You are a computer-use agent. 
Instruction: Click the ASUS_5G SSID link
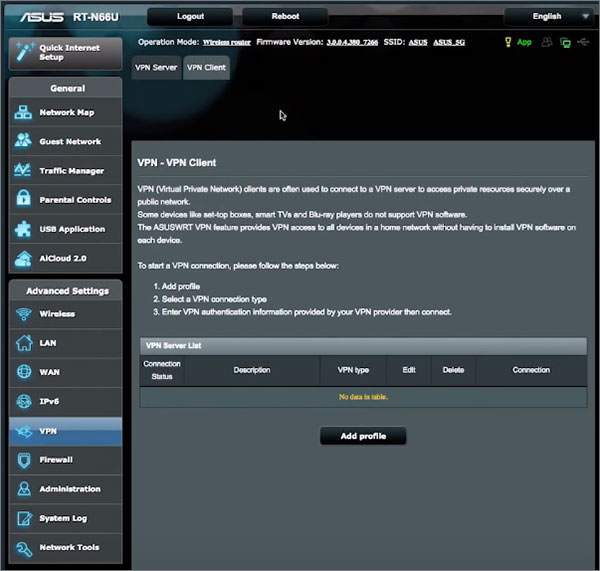449,42
